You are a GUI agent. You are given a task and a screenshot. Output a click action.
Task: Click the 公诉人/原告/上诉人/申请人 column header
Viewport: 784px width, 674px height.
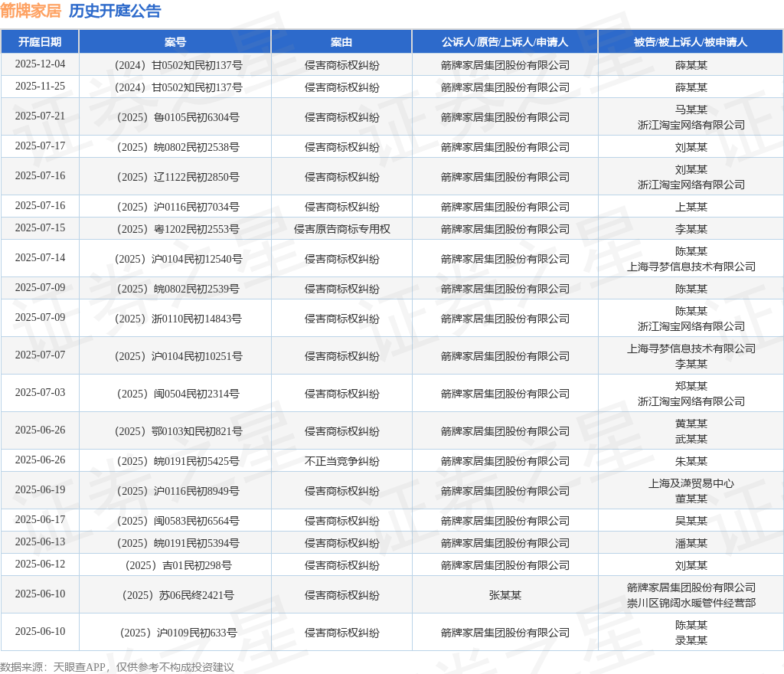[x=505, y=42]
